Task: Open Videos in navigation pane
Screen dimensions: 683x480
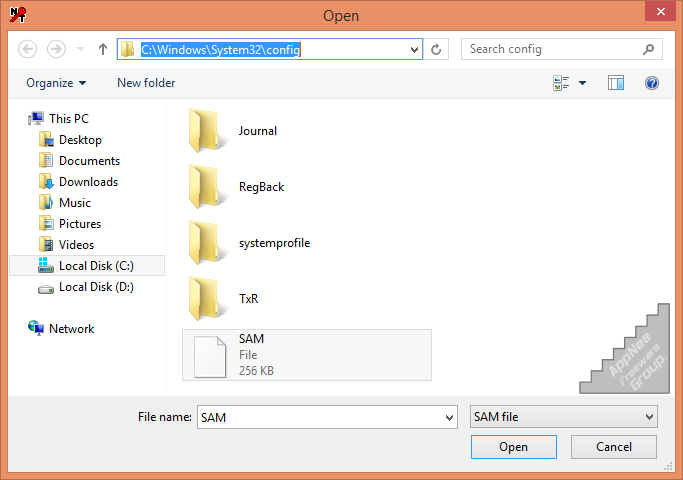Action: pyautogui.click(x=76, y=244)
